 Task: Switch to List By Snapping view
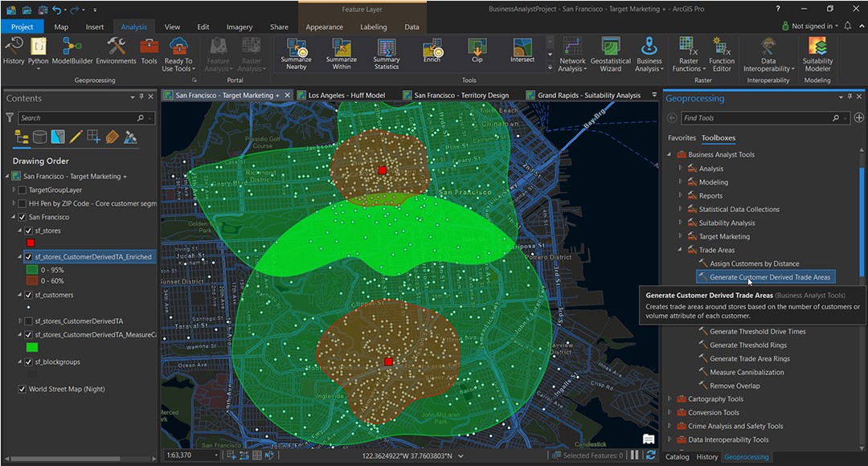pos(93,137)
